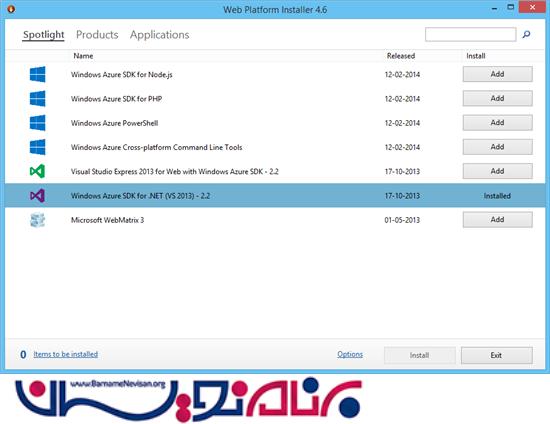
Task: Minimize the Web Platform Installer window
Action: [495, 8]
